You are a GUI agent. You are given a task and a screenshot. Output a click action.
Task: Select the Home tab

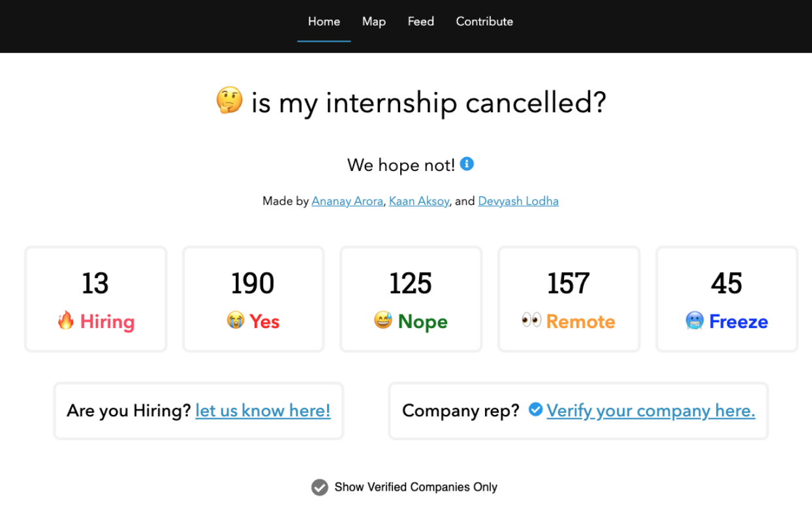click(x=324, y=21)
